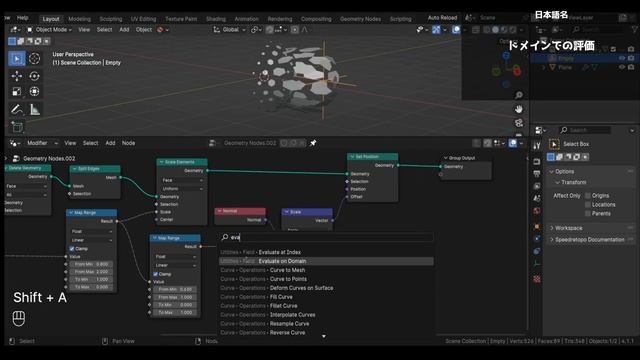Click the snap magnet icon in viewport header

click(x=270, y=30)
